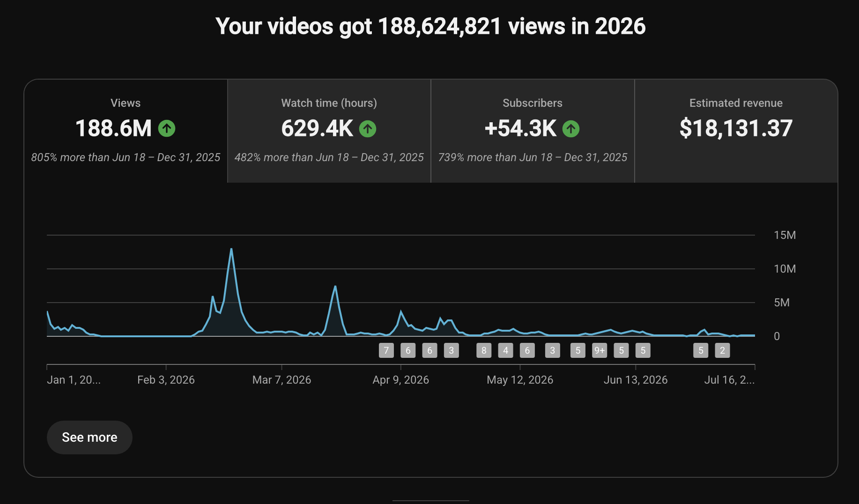
Task: Open the Subscribers tab
Action: pyautogui.click(x=533, y=131)
